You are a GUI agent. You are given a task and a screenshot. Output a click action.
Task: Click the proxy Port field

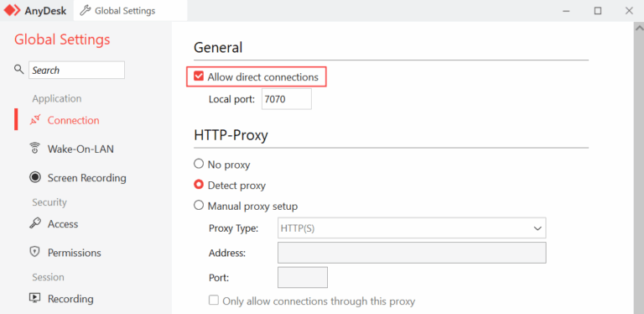(x=303, y=277)
